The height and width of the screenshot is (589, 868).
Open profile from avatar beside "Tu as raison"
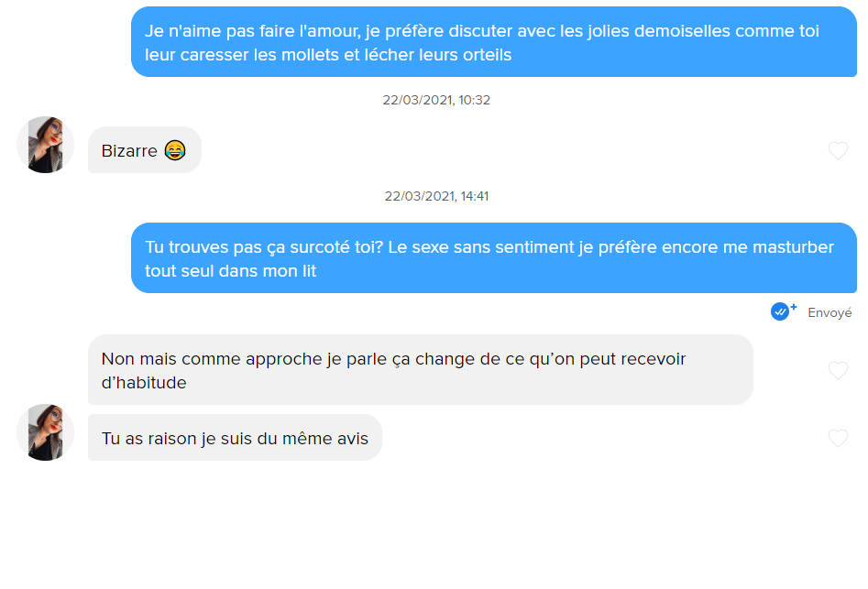click(46, 432)
